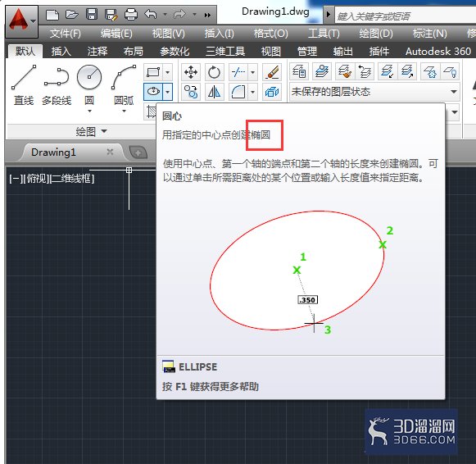Expand the Quick Access toolbar overflow arrows

coord(207,15)
